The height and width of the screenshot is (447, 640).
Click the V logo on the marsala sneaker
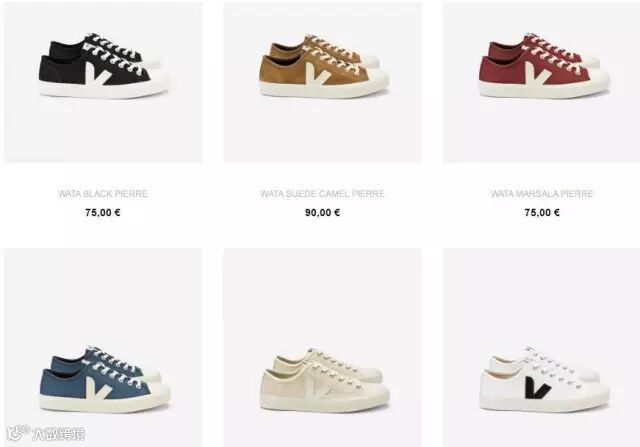pos(538,73)
